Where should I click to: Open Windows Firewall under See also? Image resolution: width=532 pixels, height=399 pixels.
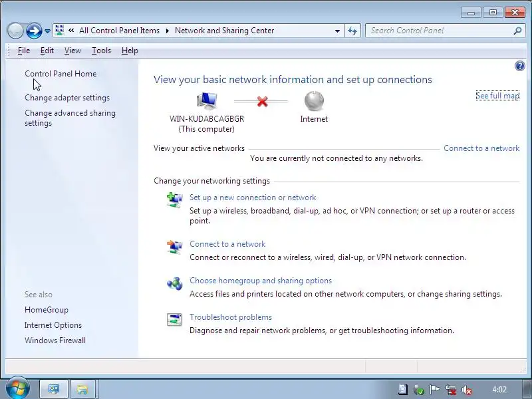(x=55, y=340)
